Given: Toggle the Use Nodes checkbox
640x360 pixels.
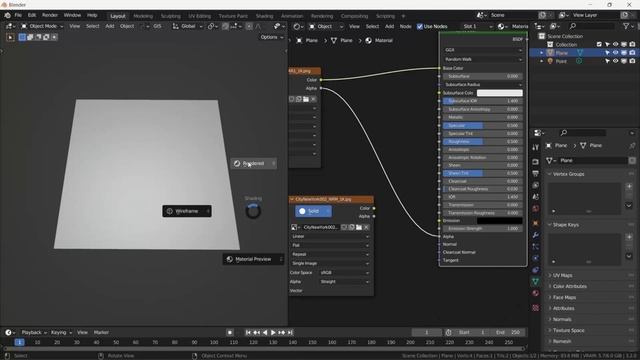Looking at the screenshot, I should (x=420, y=27).
